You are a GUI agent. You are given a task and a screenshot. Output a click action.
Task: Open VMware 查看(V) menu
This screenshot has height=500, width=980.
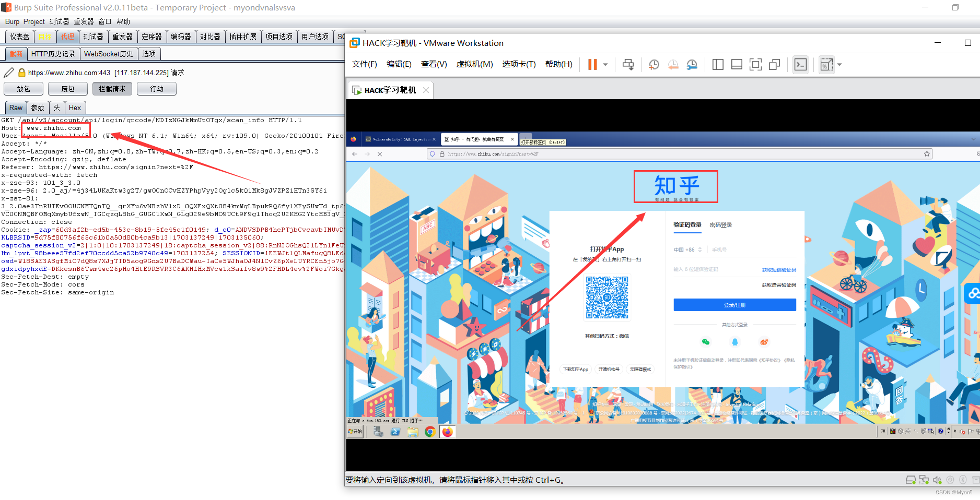pyautogui.click(x=434, y=64)
